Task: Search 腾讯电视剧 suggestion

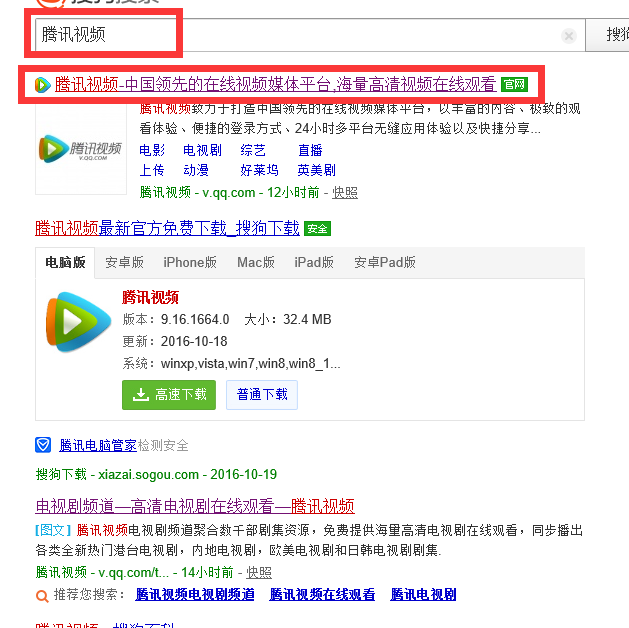Action: [423, 595]
